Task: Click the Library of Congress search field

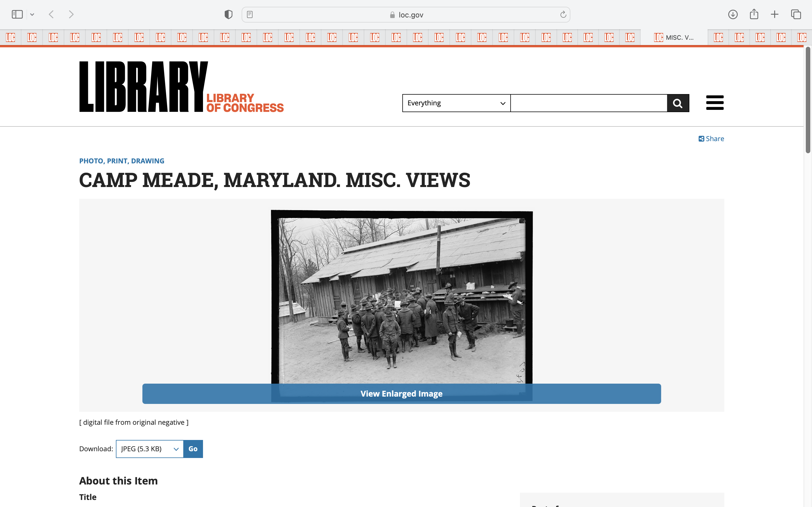Action: click(588, 103)
